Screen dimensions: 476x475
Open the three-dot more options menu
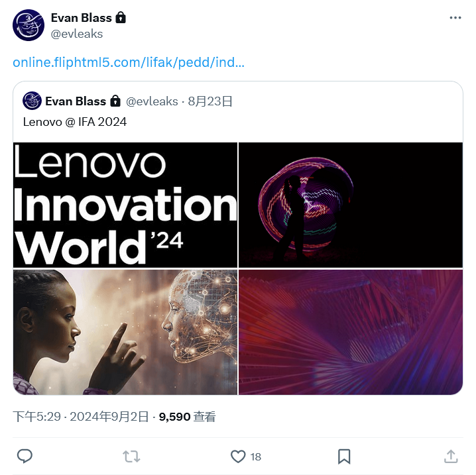(x=455, y=18)
